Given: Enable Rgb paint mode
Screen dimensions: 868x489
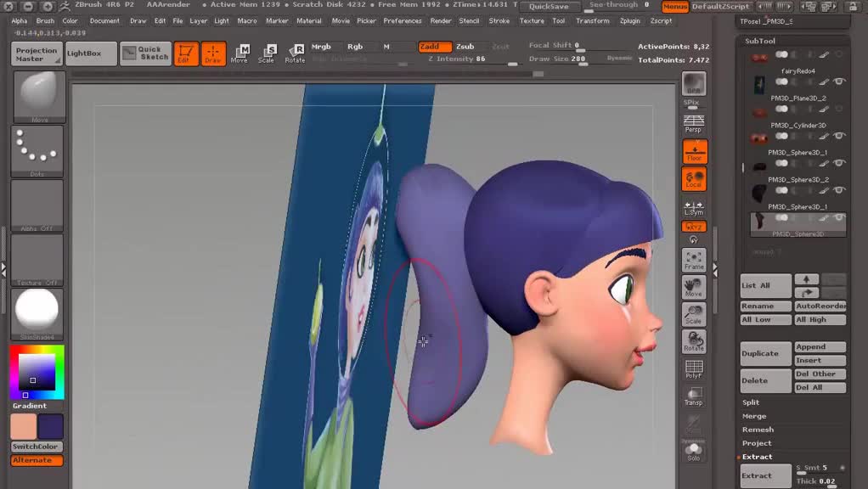Looking at the screenshot, I should [355, 47].
